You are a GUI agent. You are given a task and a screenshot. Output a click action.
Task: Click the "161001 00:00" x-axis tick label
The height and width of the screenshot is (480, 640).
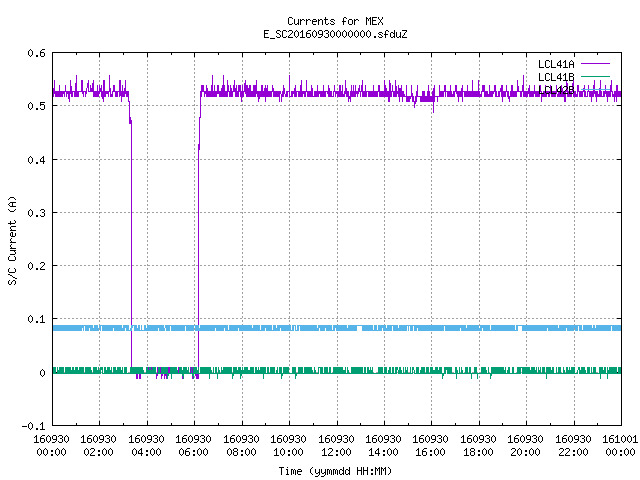(x=620, y=446)
